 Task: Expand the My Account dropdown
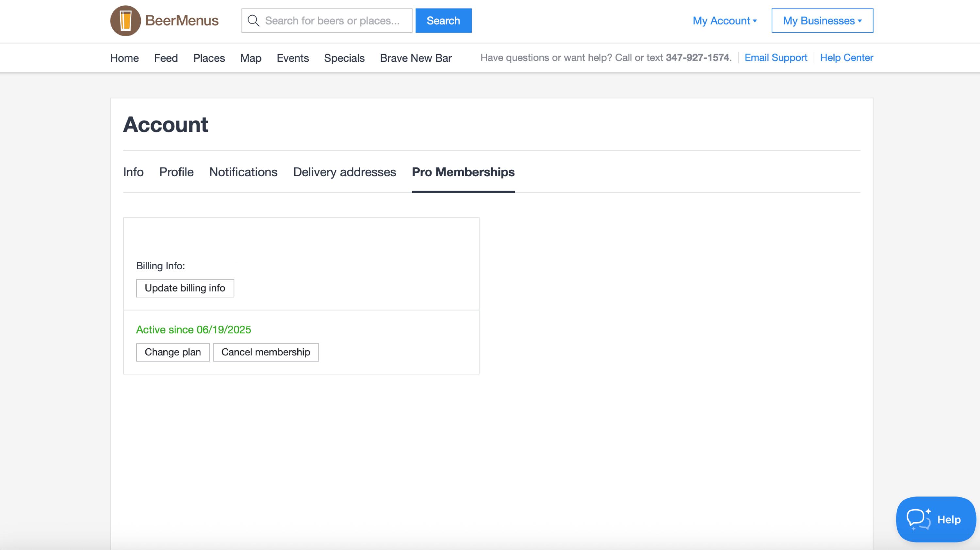[724, 21]
